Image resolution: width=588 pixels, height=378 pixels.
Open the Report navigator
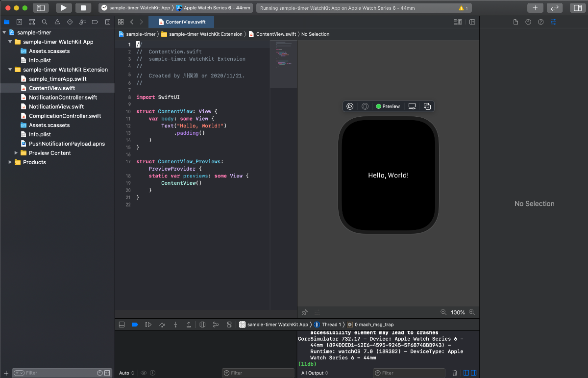pyautogui.click(x=108, y=22)
